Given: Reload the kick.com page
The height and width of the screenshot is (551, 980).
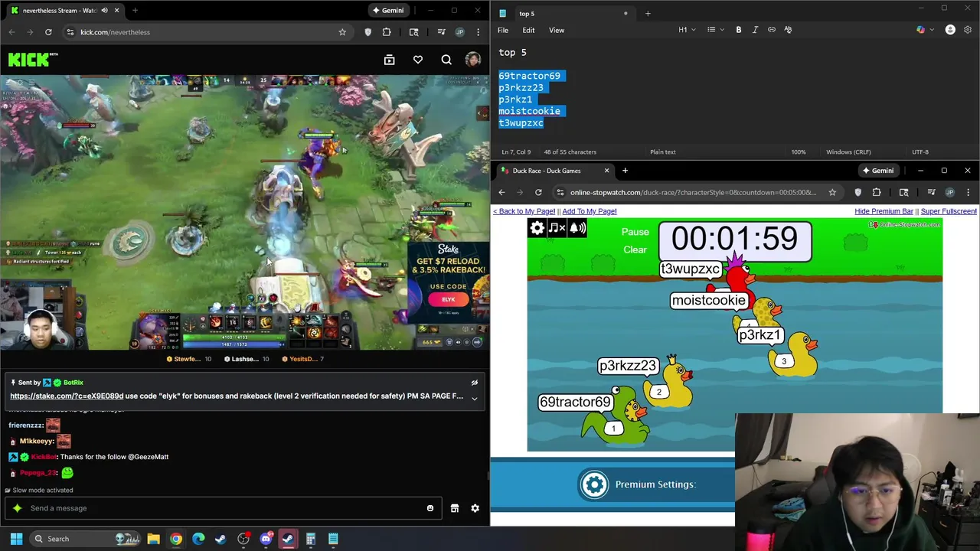Looking at the screenshot, I should point(48,32).
